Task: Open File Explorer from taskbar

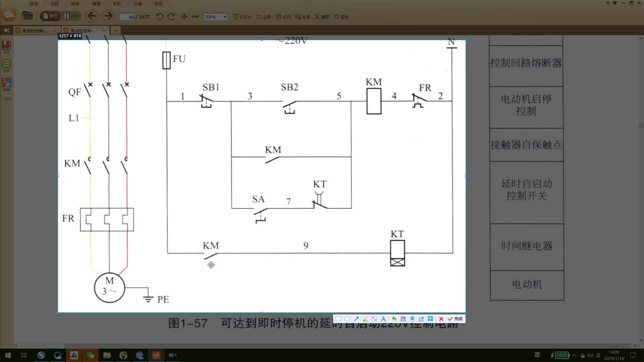Action: tap(107, 355)
